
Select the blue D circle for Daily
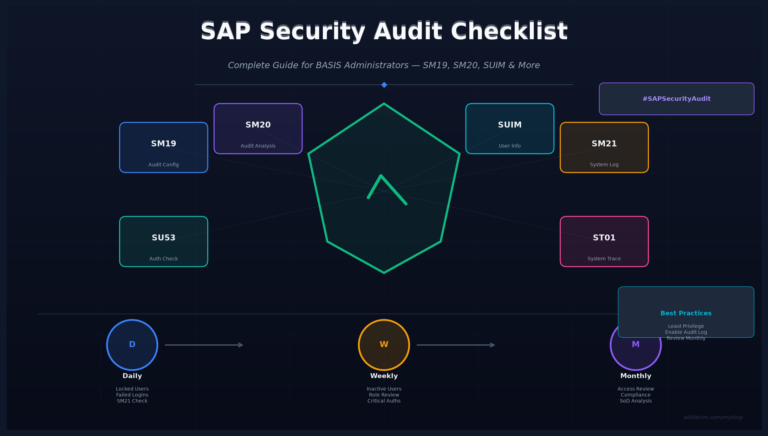132,344
